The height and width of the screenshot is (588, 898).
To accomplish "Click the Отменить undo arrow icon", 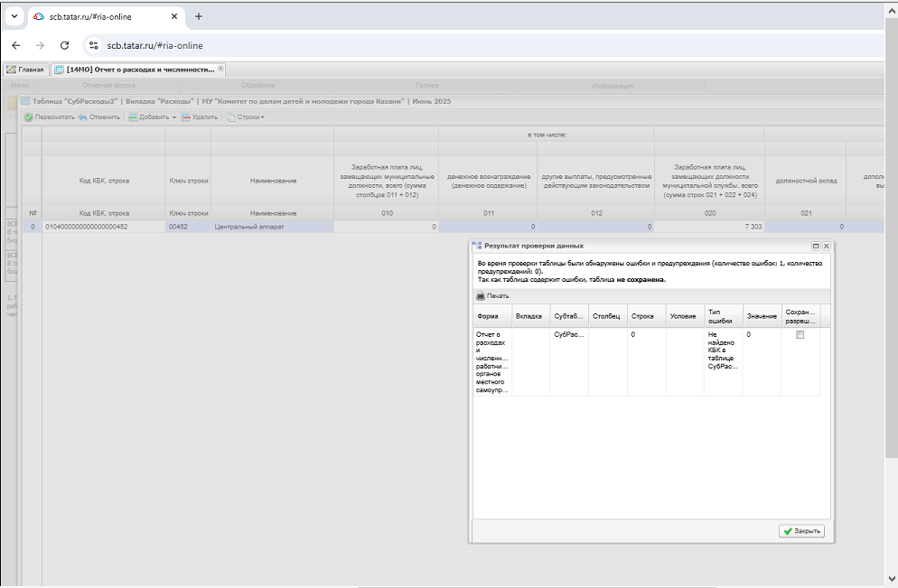I will tap(83, 117).
